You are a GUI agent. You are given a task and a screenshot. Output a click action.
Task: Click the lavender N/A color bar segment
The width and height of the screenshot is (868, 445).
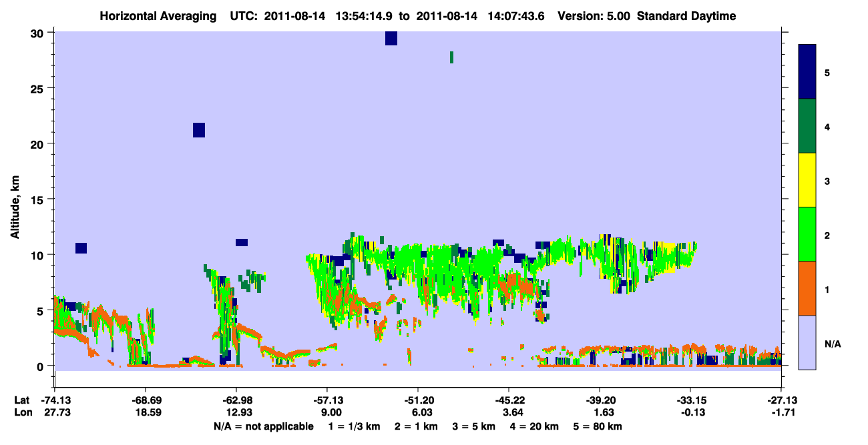(807, 342)
